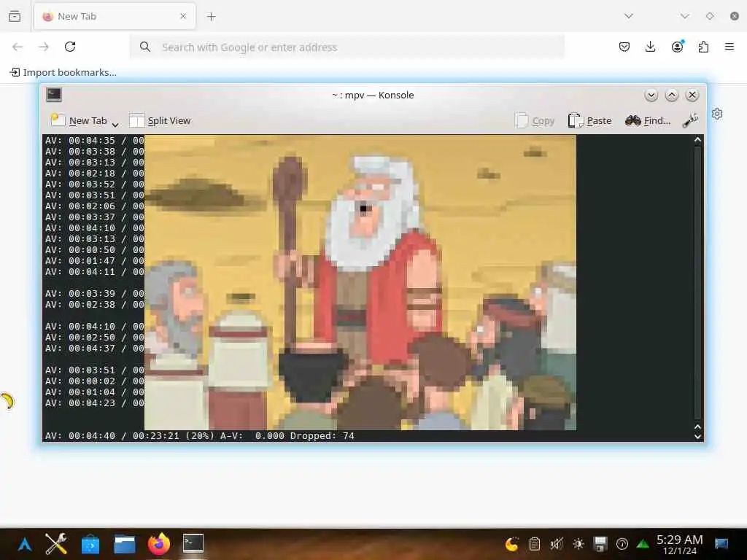Open the Firefox extensions puzzle icon

(703, 47)
